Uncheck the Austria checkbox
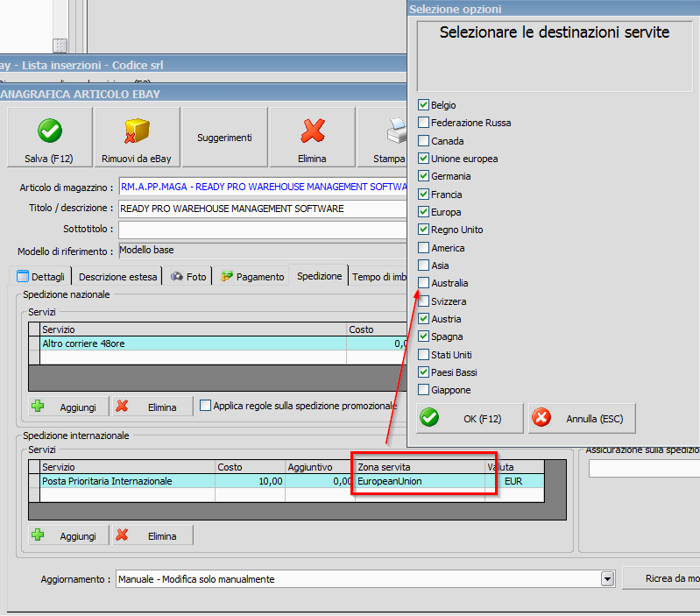 pyautogui.click(x=424, y=319)
